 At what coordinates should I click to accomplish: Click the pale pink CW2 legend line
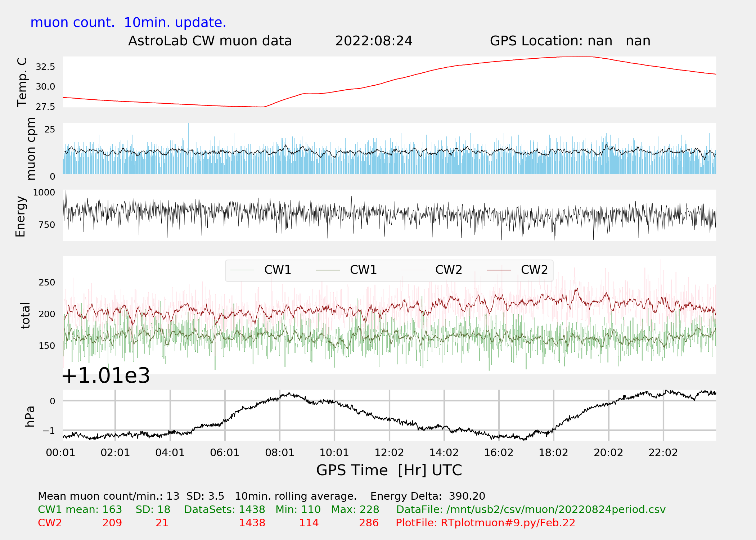(413, 270)
